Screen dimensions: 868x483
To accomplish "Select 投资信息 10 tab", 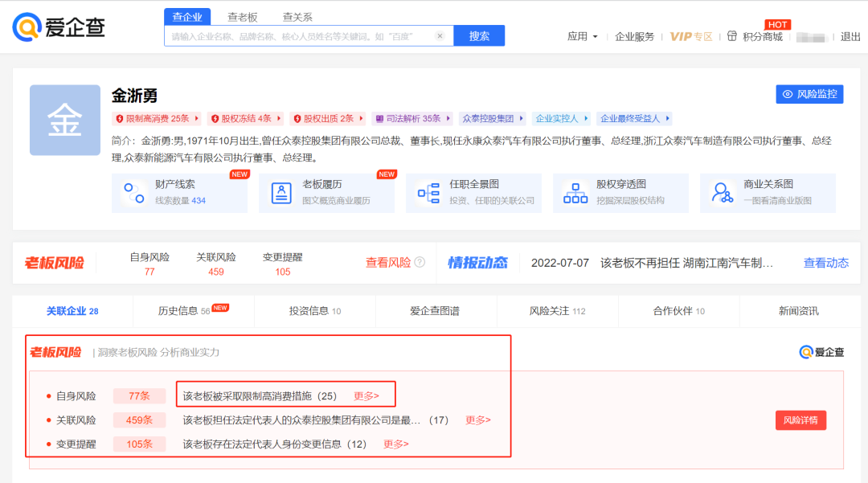I will click(315, 311).
